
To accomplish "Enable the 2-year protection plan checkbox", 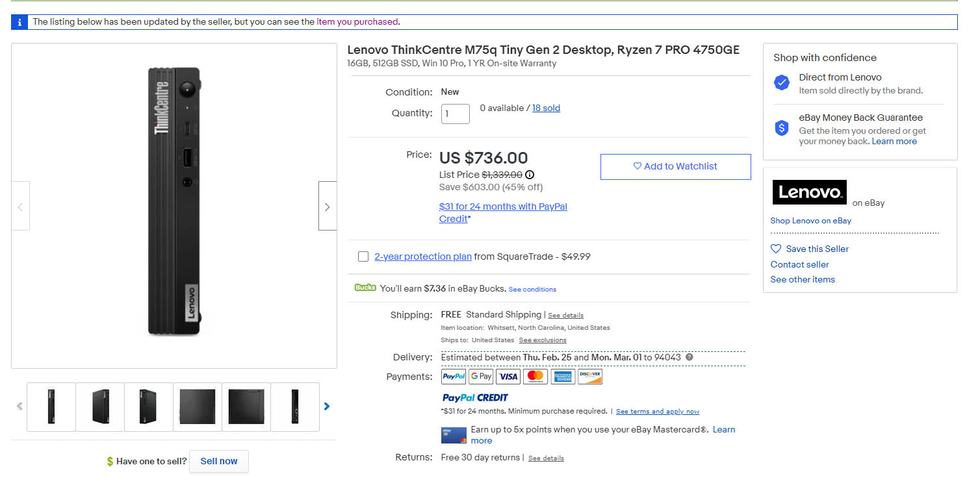I will pos(363,256).
